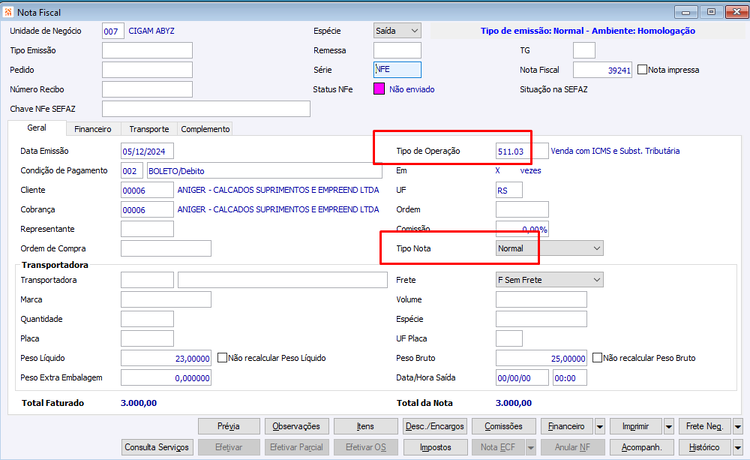Viewport: 750px width, 460px height.
Task: Open the Transporte tab
Action: coord(149,129)
